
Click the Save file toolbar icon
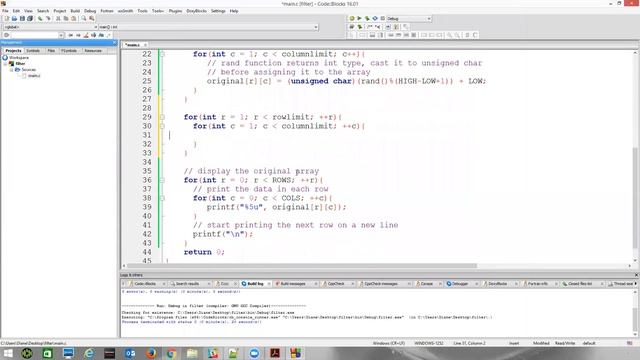[22, 18]
